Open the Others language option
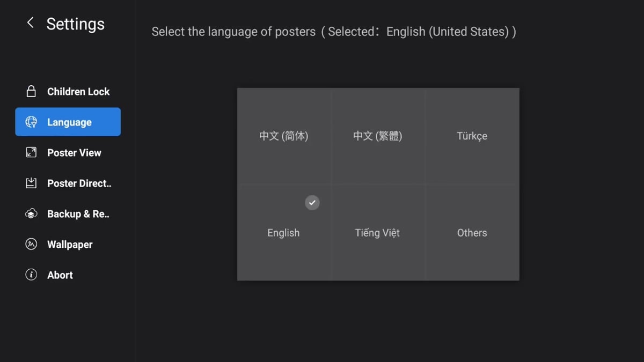Image resolution: width=644 pixels, height=362 pixels. (472, 233)
